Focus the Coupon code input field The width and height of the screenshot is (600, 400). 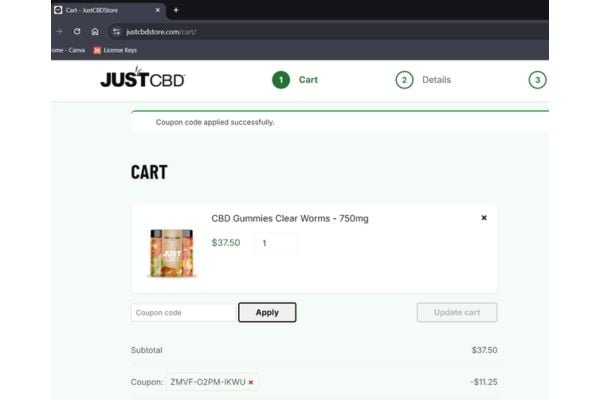184,312
